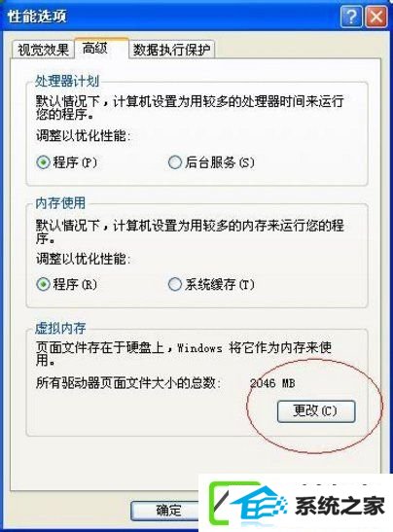Click the 所有驱动器页面文件大小的总数 label
This screenshot has height=532, width=393.
(x=128, y=383)
